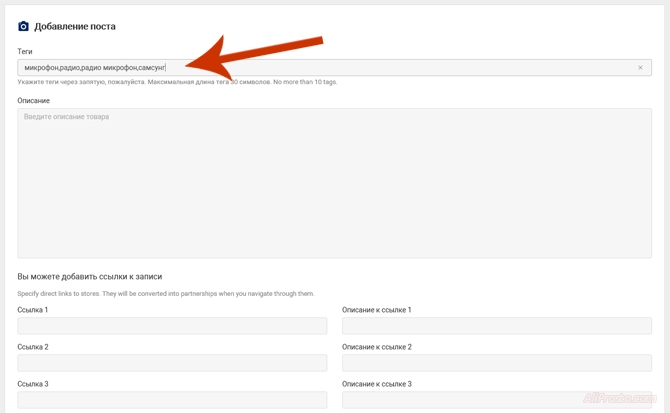Click the Добавление поста heading text
Viewport: 670px width, 413px height.
(82, 27)
